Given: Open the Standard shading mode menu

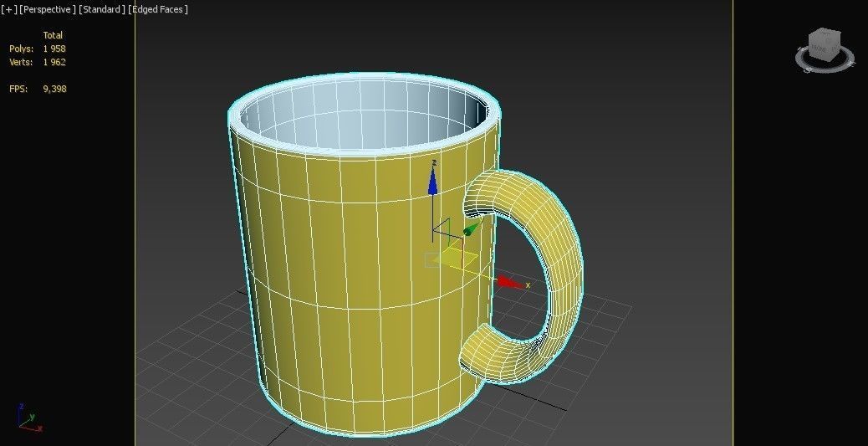Looking at the screenshot, I should point(102,9).
